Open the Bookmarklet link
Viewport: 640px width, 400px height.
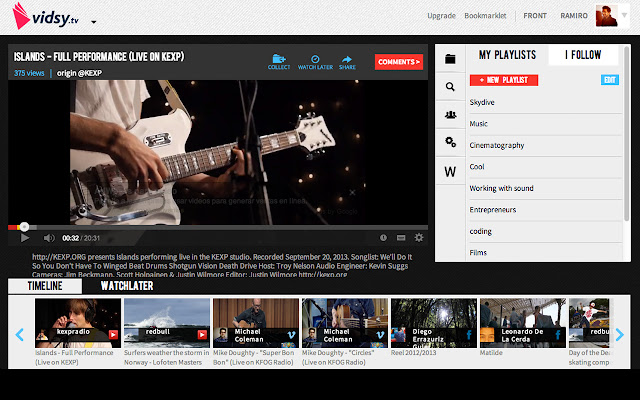click(485, 16)
